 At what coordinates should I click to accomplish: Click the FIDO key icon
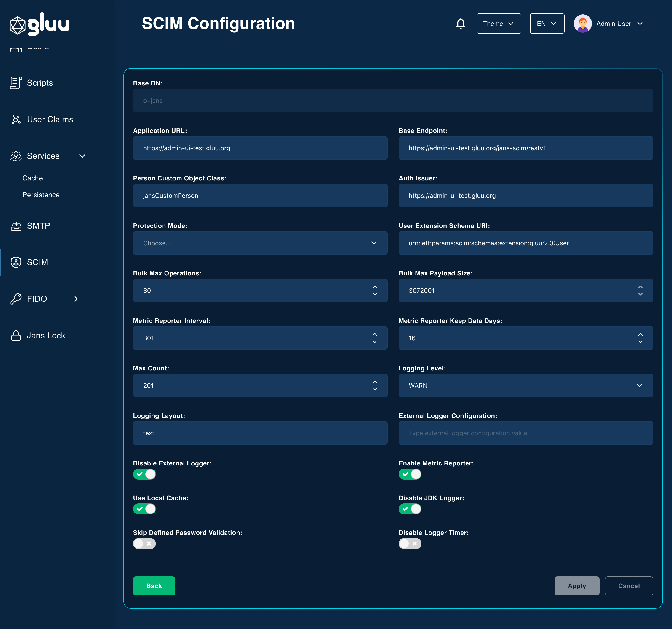pyautogui.click(x=16, y=299)
